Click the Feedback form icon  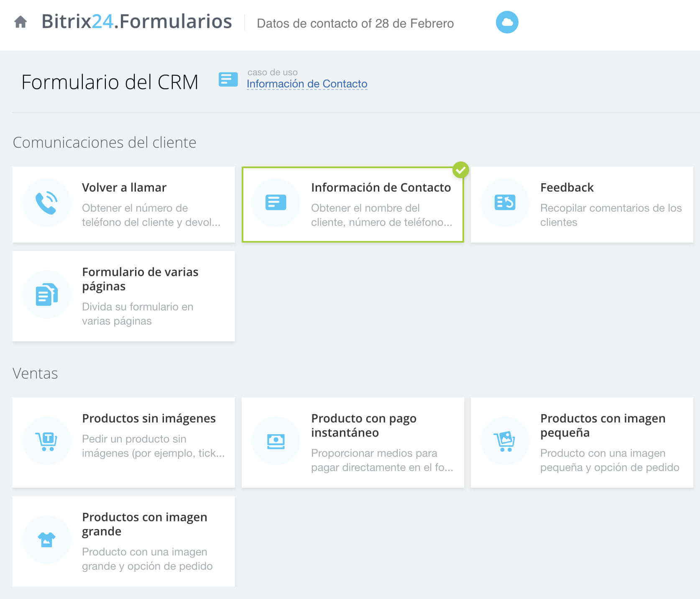tap(505, 203)
